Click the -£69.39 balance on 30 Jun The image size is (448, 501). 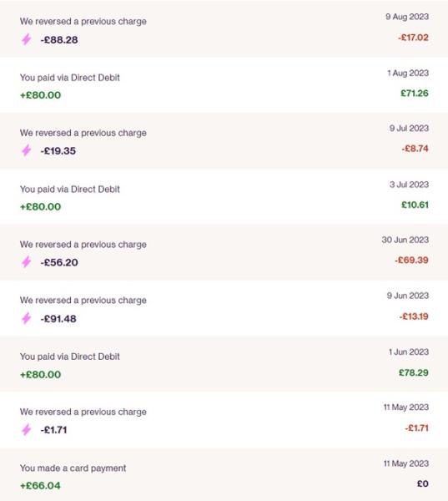tap(411, 260)
